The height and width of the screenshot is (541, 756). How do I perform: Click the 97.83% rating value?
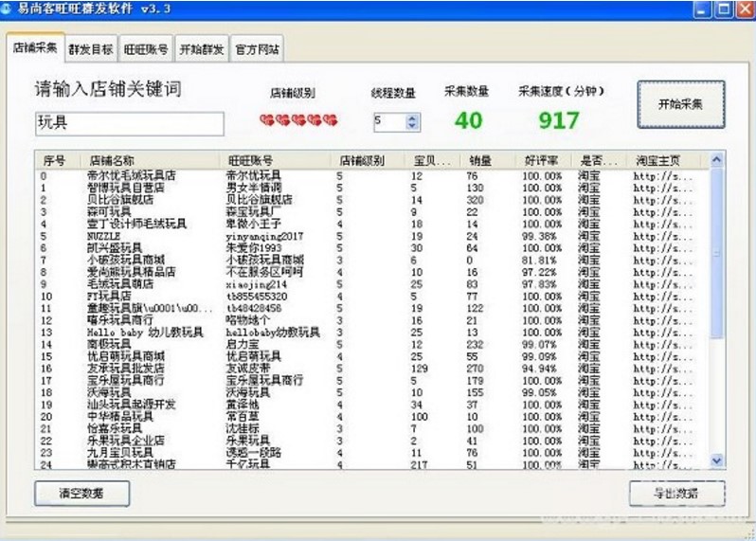coord(539,284)
